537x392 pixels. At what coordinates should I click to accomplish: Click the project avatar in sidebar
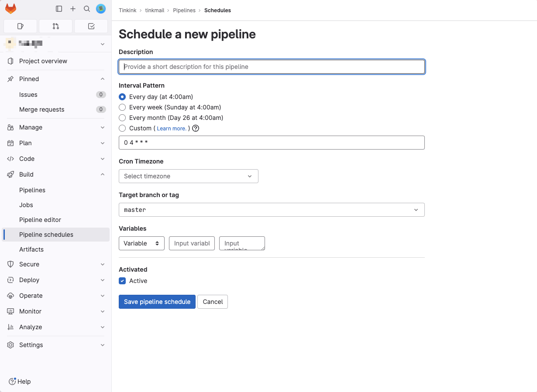10,44
